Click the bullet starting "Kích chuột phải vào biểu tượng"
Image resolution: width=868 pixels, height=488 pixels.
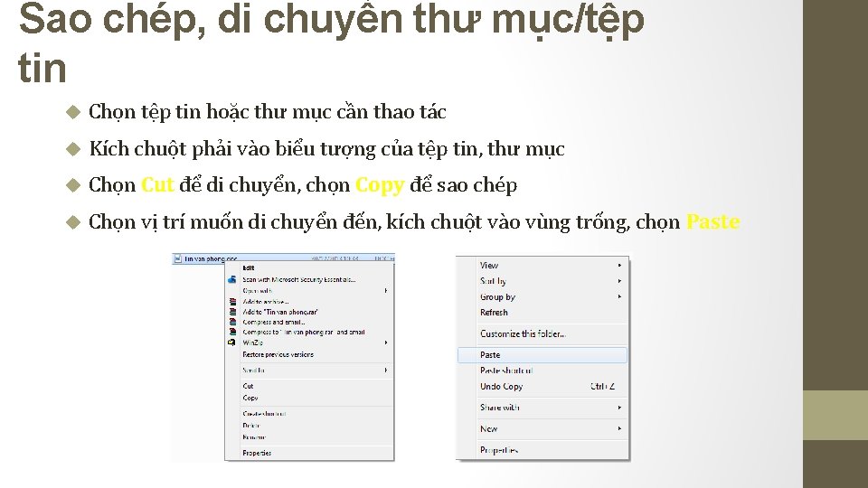click(326, 149)
